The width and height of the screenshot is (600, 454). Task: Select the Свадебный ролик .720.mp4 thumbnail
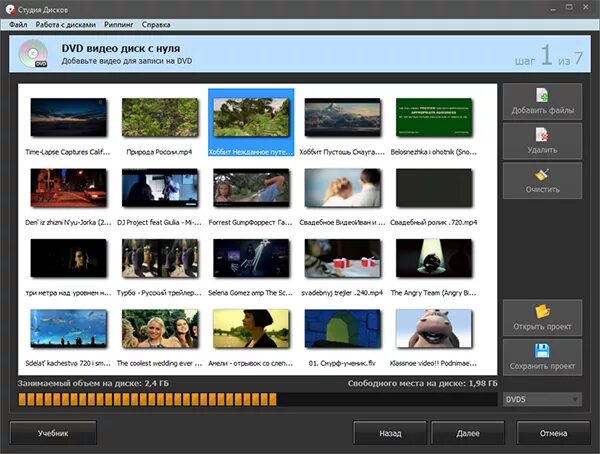coord(434,188)
